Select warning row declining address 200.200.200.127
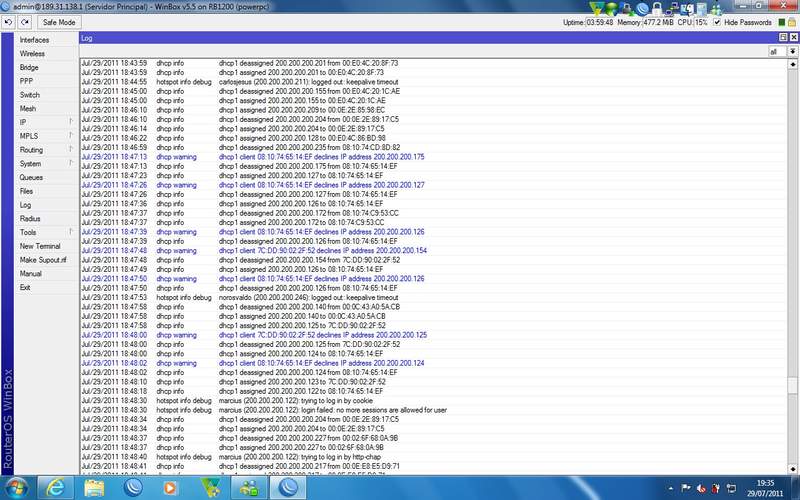Image resolution: width=800 pixels, height=500 pixels. [x=434, y=185]
